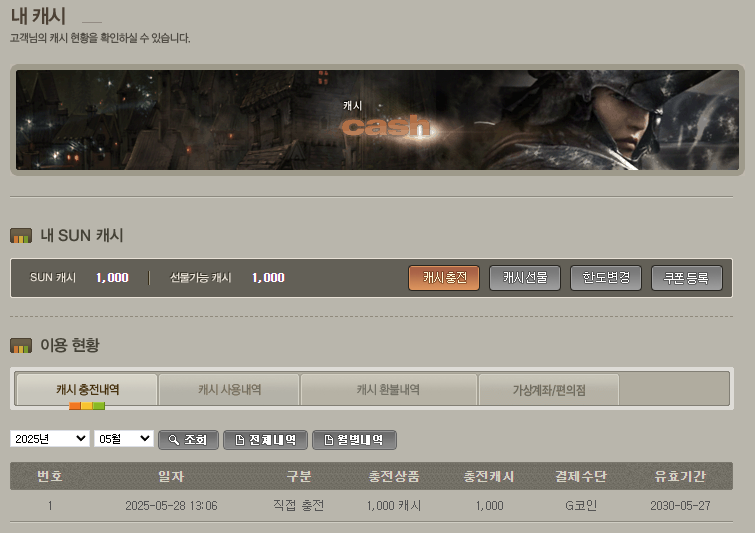Image resolution: width=755 pixels, height=533 pixels.
Task: Expand the 2025년 year dropdown
Action: [50, 439]
